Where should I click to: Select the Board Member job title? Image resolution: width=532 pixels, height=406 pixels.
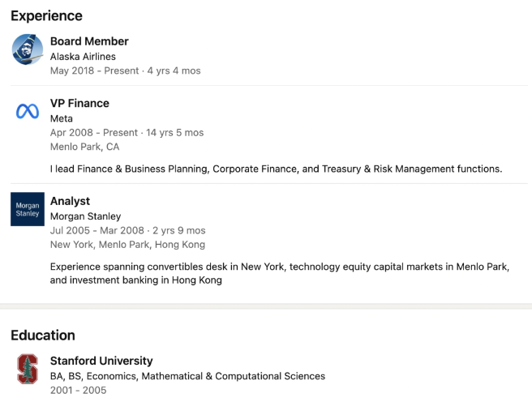(x=89, y=41)
